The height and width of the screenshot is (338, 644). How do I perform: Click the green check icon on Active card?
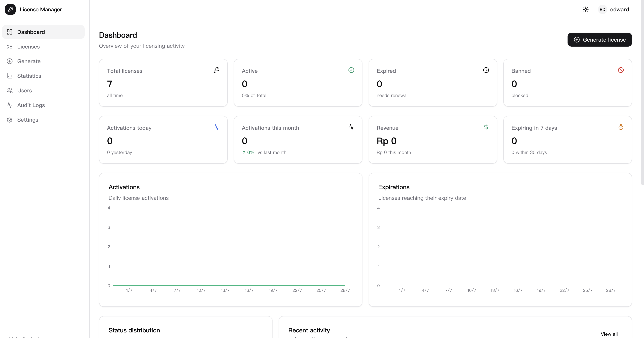(x=351, y=70)
